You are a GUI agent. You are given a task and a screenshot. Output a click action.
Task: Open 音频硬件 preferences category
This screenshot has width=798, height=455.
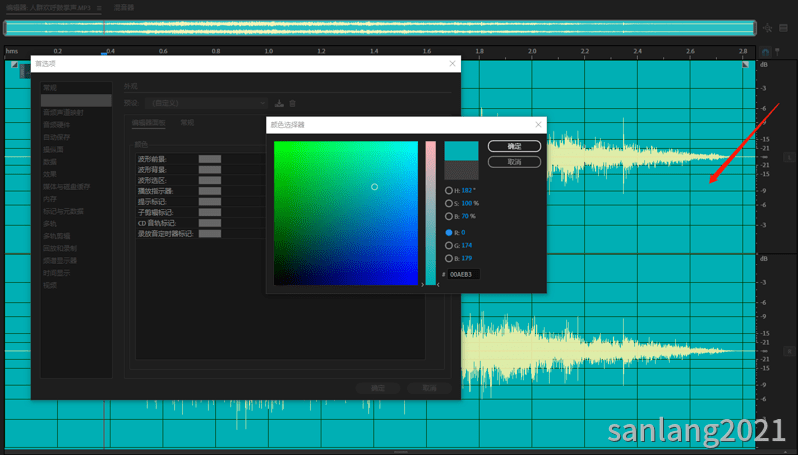coord(56,125)
